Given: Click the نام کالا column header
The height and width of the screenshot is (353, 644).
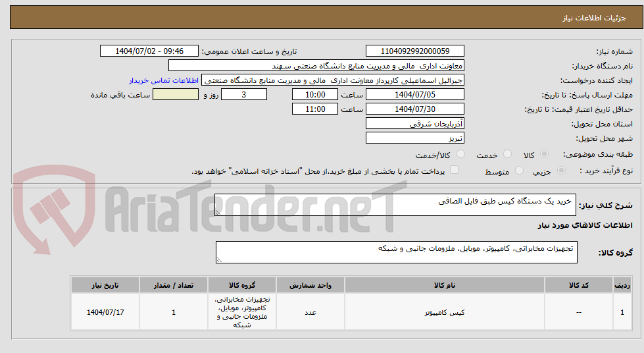Looking at the screenshot, I should pos(445,285).
